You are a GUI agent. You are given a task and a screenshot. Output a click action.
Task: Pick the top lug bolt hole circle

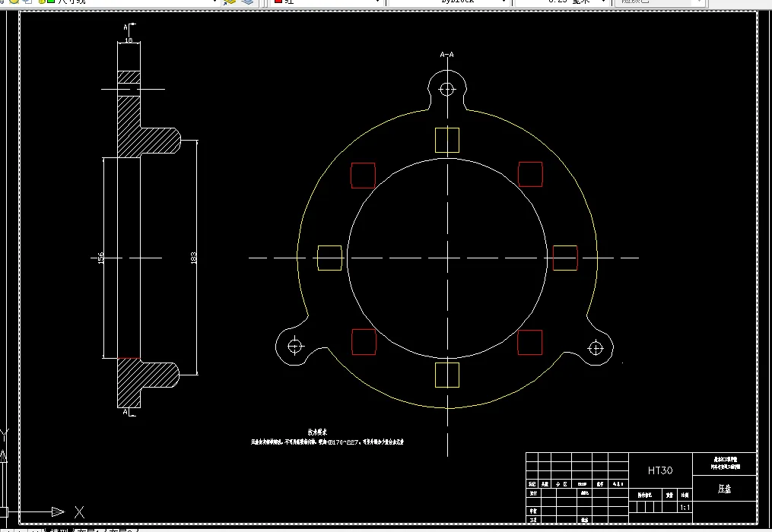tap(446, 90)
